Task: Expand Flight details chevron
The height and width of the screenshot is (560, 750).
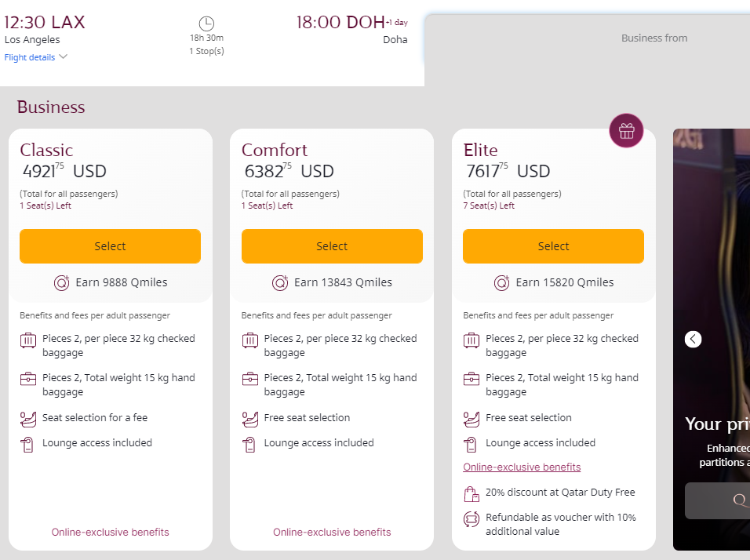Action: (63, 57)
